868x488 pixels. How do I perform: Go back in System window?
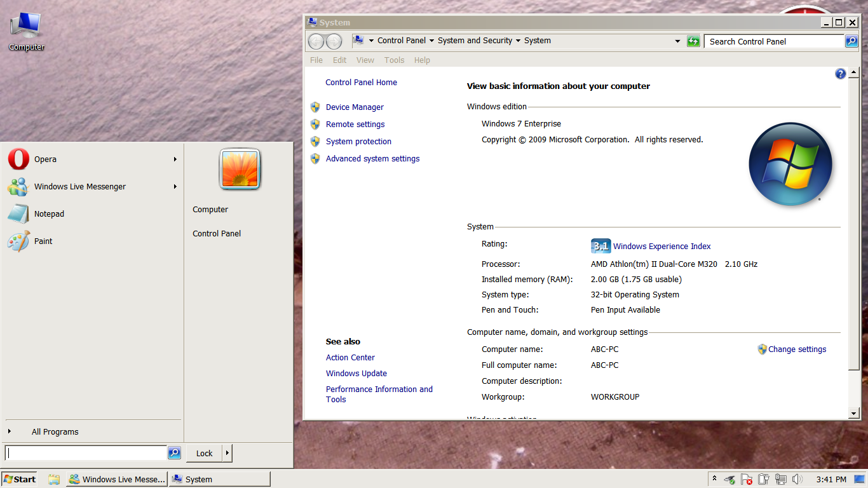pyautogui.click(x=316, y=41)
